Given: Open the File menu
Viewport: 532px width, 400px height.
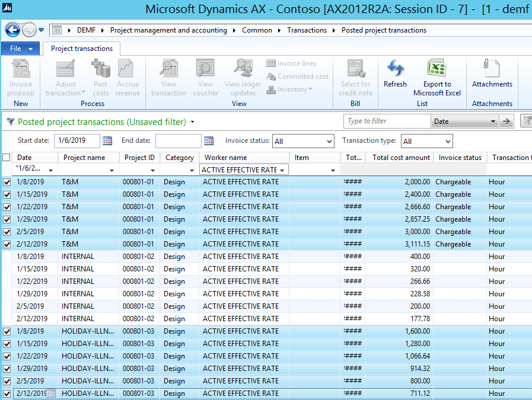Looking at the screenshot, I should [20, 49].
